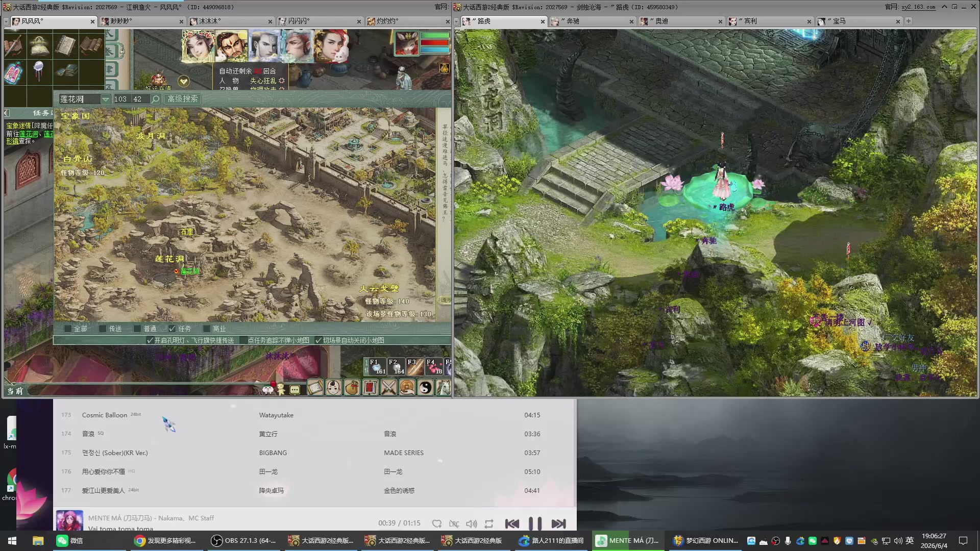
Task: Open OBS 27.1.3 from the taskbar
Action: coord(243,541)
